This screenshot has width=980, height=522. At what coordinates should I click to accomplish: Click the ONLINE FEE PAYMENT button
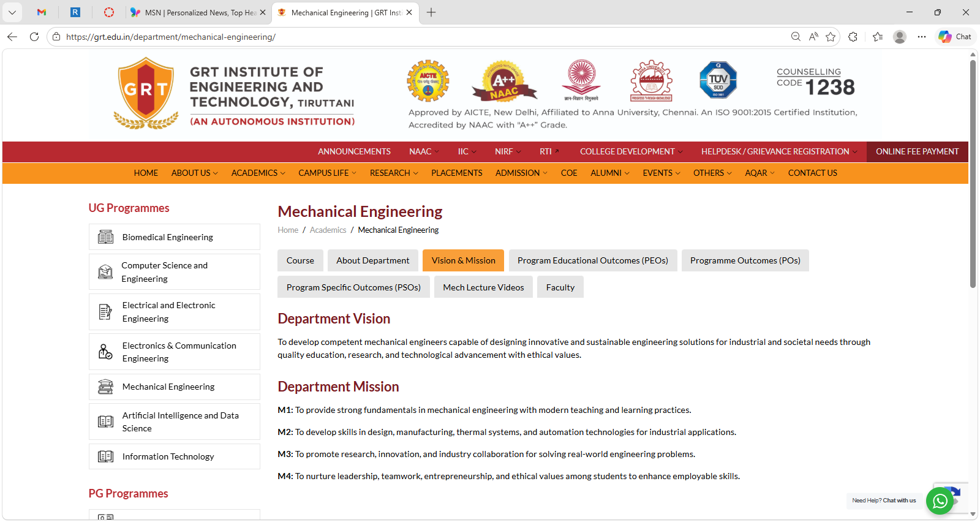point(917,151)
